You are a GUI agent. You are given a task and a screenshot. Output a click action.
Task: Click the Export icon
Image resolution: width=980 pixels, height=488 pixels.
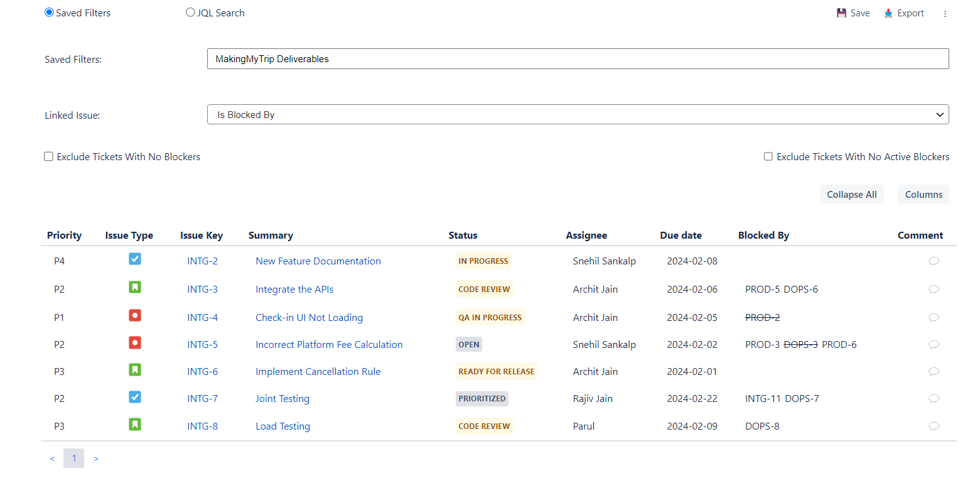pyautogui.click(x=888, y=13)
